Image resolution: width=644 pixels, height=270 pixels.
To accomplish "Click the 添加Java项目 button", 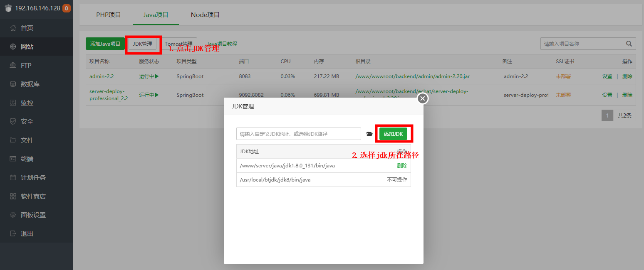I will 105,44.
